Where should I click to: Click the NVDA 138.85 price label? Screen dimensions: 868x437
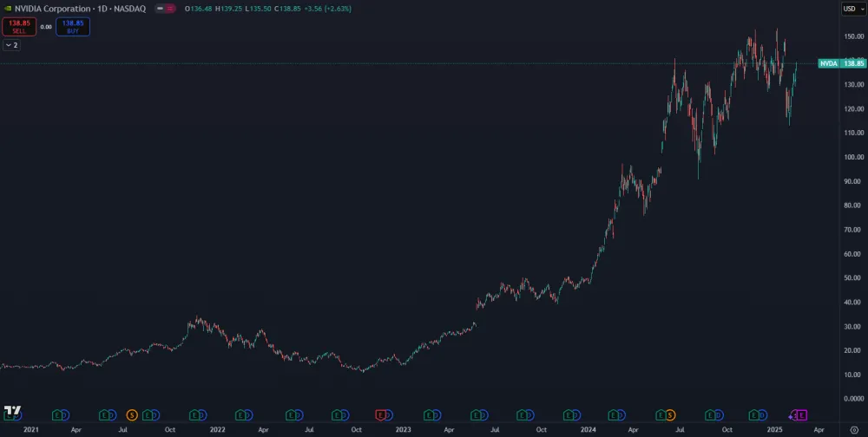pos(842,63)
